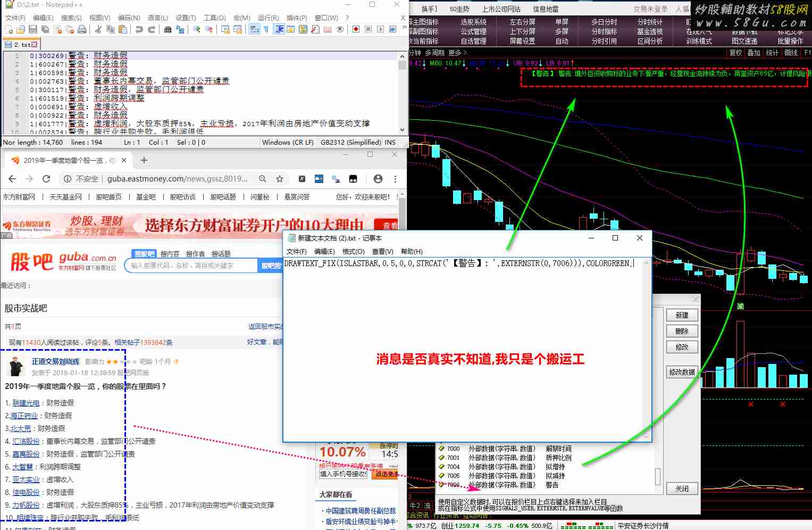Viewport: 812px width, 530px height.
Task: Expand the Notepad++ toolbar overflow chevron
Action: click(404, 27)
